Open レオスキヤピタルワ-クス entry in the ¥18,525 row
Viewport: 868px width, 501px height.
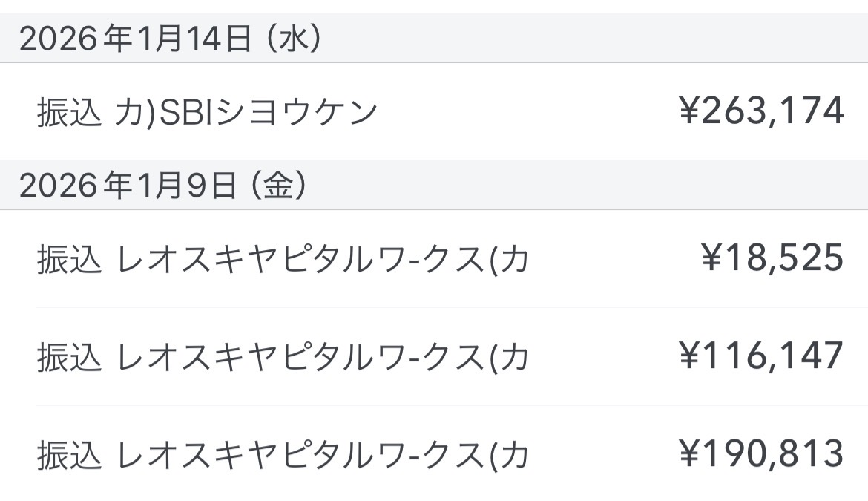323,260
